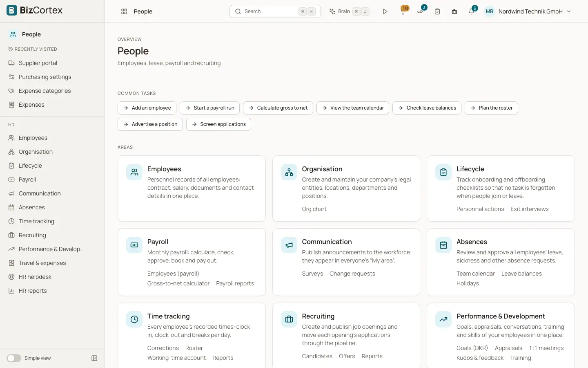The width and height of the screenshot is (588, 368).
Task: Open the Org chart link
Action: click(314, 209)
